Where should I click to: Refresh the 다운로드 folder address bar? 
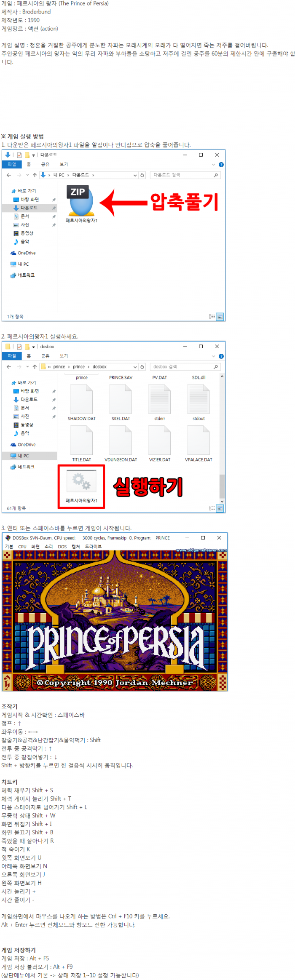point(142,175)
